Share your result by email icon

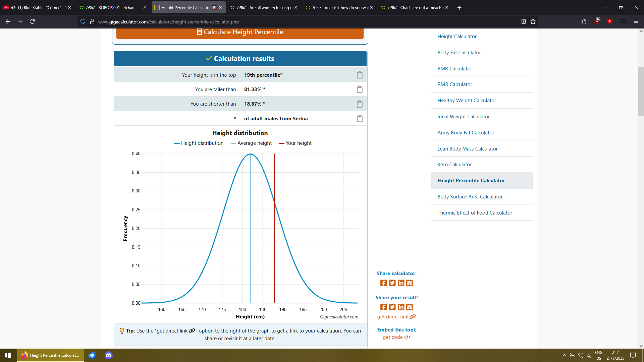point(410,307)
